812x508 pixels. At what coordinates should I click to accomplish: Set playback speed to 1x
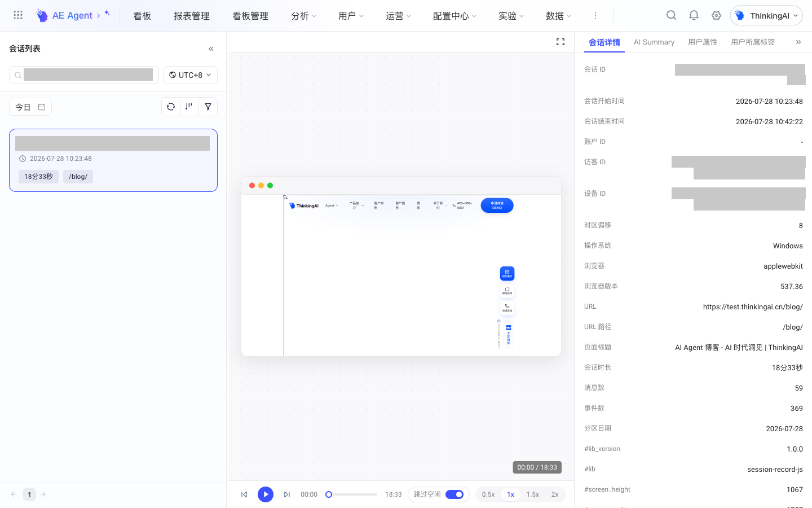[x=511, y=494]
